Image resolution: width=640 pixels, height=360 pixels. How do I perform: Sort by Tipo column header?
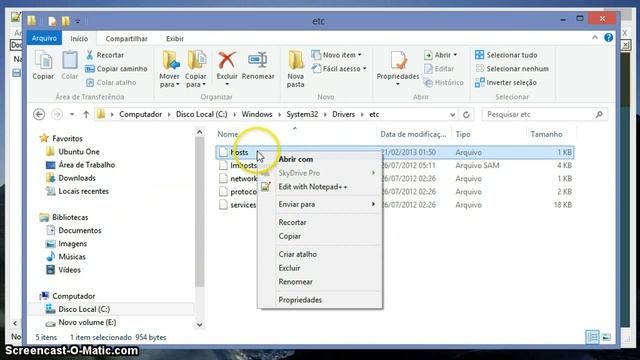(463, 134)
